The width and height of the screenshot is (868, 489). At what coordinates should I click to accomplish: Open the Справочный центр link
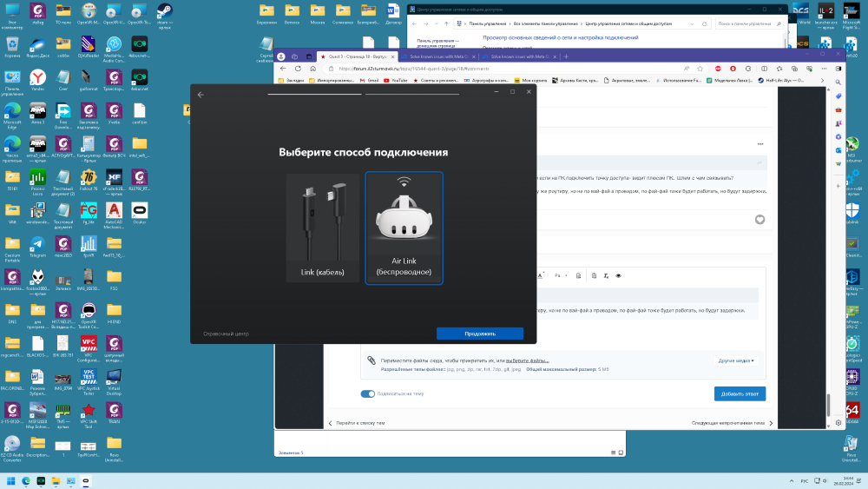pyautogui.click(x=226, y=334)
